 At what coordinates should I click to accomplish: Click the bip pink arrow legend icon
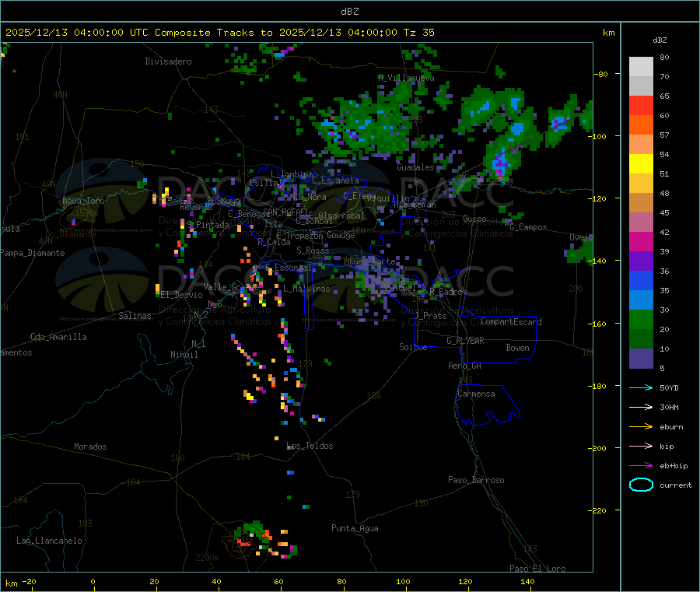(641, 446)
